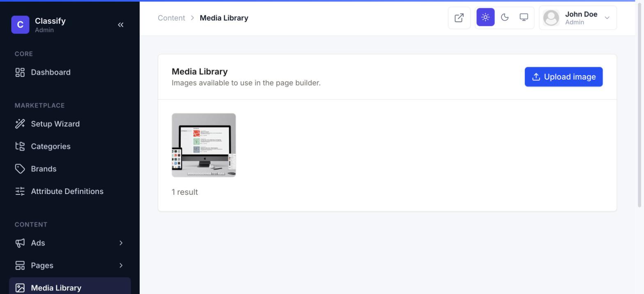Click the Ads menu label
The height and width of the screenshot is (294, 644).
(x=38, y=243)
